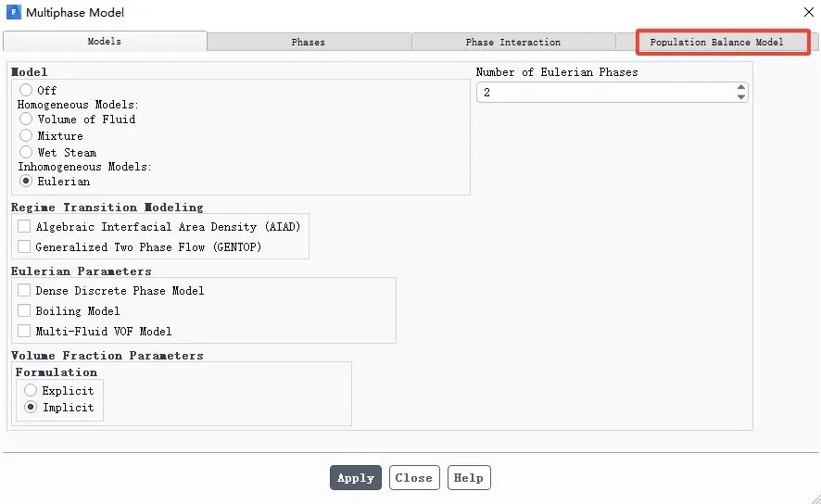Viewport: 821px width, 504px height.
Task: Pick the Wet Steam model option
Action: click(26, 152)
